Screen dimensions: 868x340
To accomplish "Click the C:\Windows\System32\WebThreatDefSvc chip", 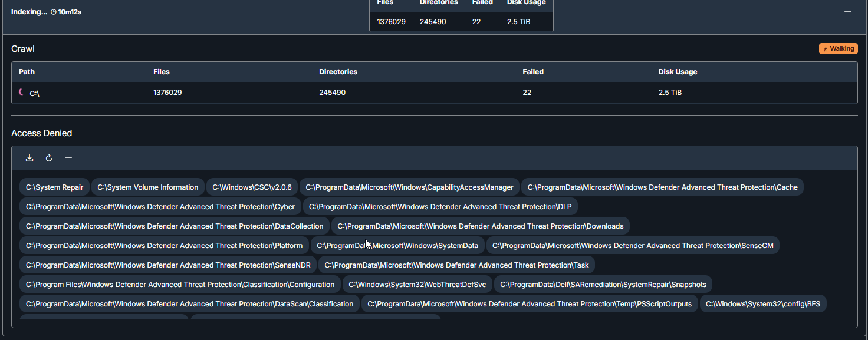I will pyautogui.click(x=417, y=285).
